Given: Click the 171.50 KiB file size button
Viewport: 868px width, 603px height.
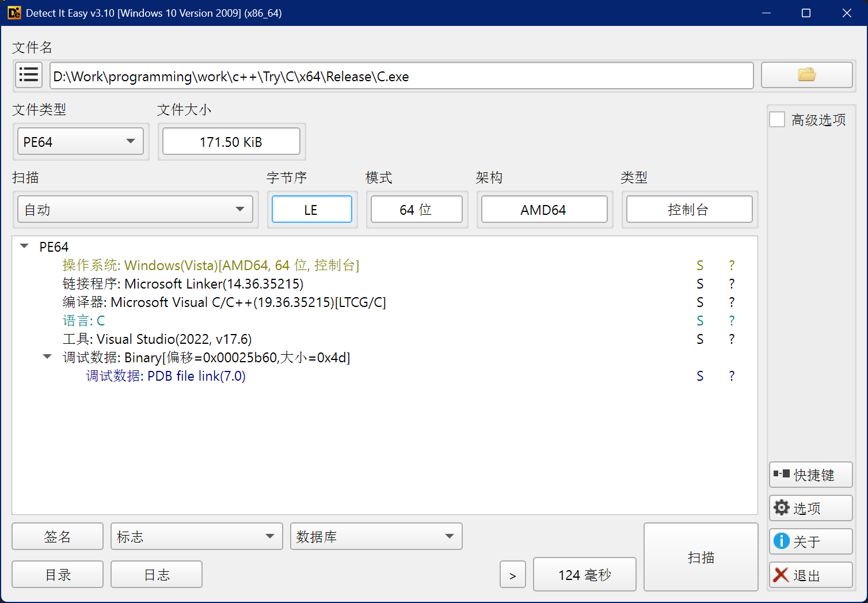Looking at the screenshot, I should [231, 142].
